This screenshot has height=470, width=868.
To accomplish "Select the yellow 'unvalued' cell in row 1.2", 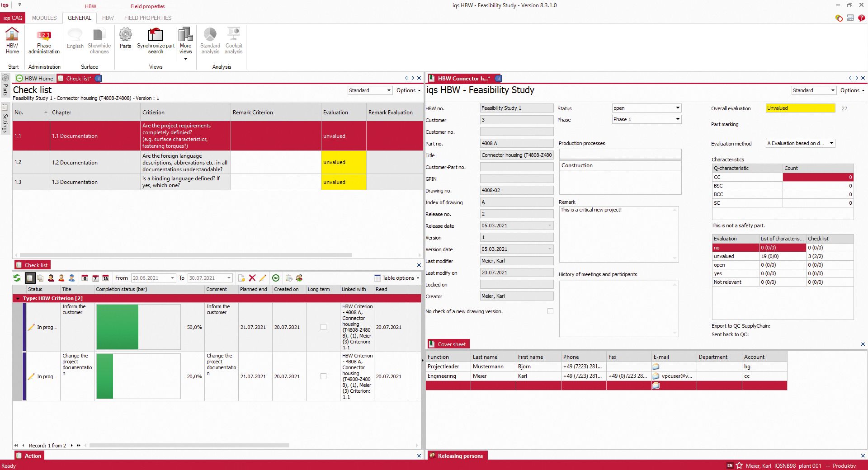I will point(344,162).
